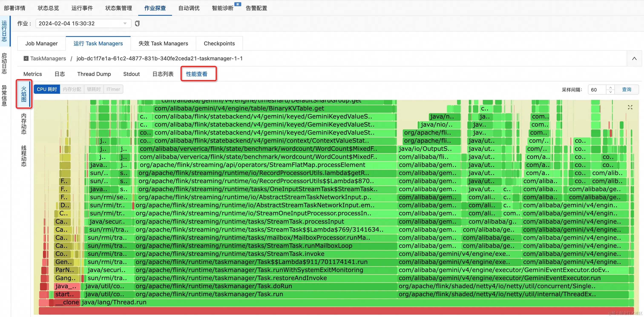Switch to the Checkpoints tab

point(219,43)
